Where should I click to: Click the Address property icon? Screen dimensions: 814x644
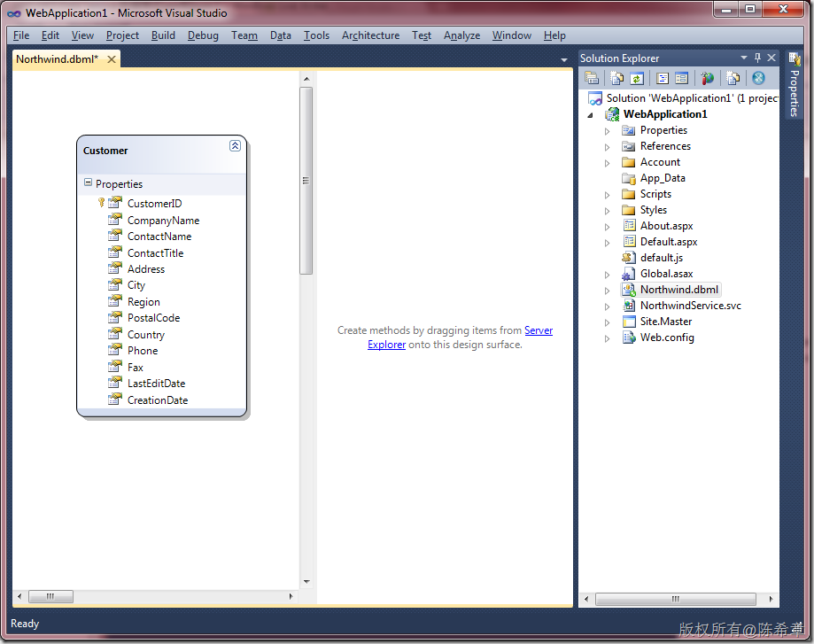(115, 268)
